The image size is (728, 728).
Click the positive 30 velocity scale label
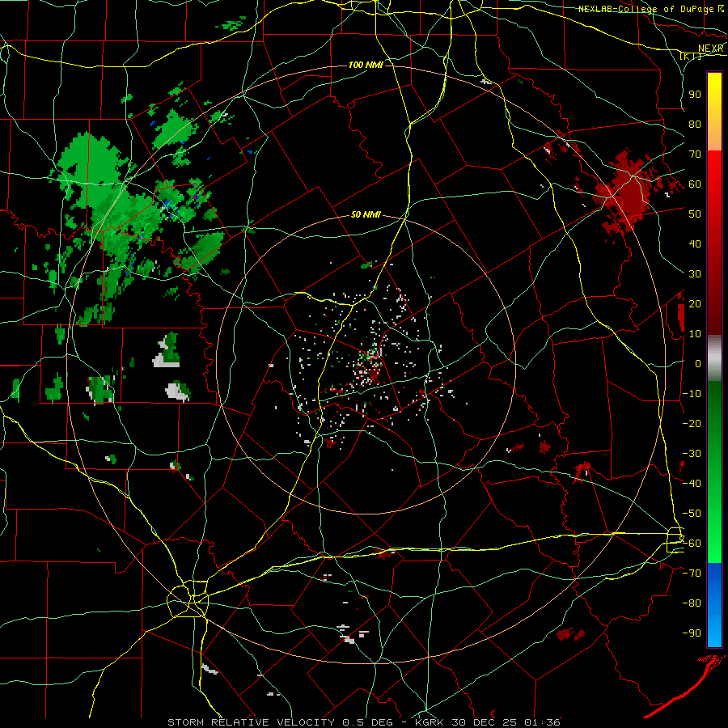[695, 274]
